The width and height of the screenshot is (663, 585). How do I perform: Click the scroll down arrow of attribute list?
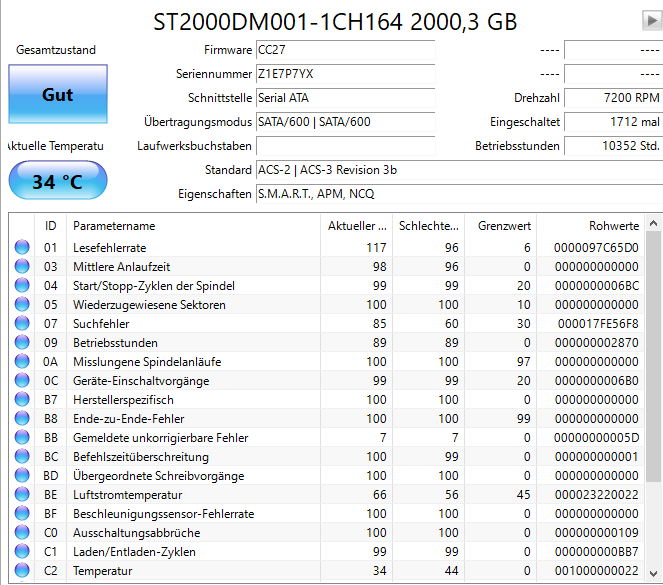tap(653, 574)
